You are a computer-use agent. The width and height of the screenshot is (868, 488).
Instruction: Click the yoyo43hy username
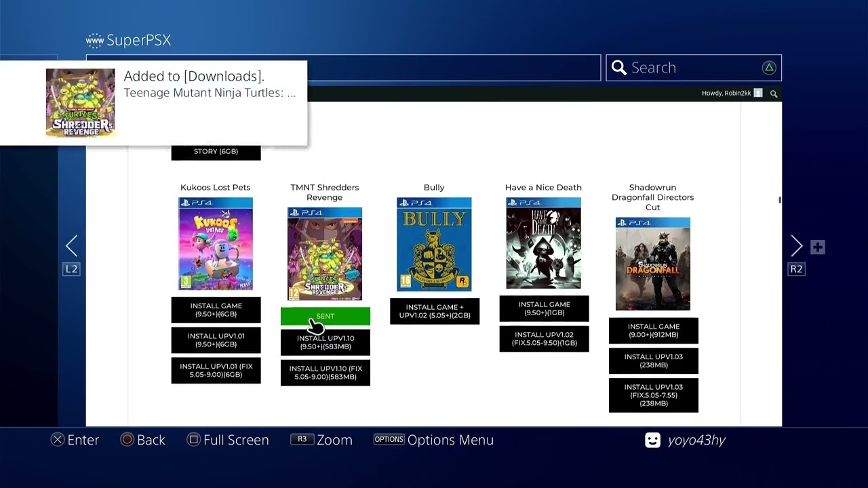click(696, 441)
